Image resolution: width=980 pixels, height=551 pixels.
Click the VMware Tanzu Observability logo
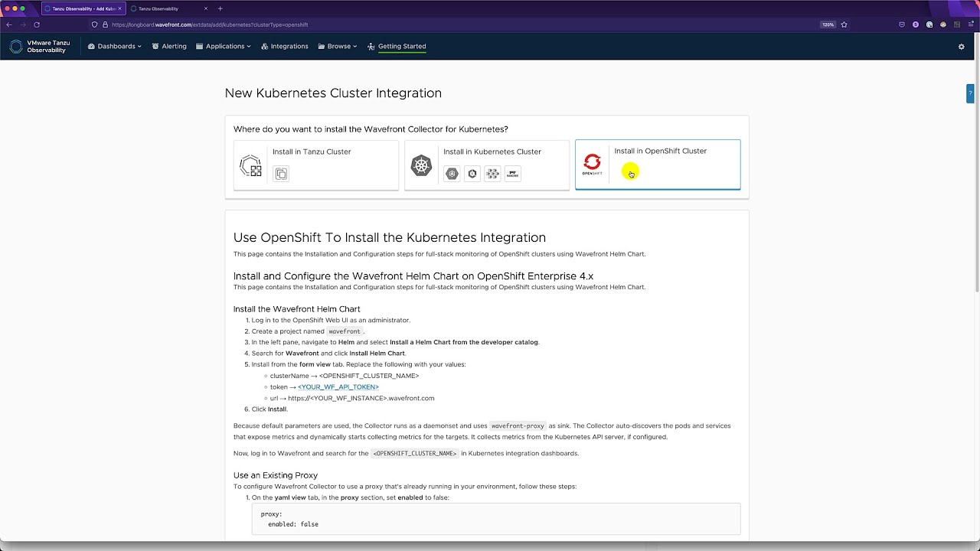(x=40, y=47)
